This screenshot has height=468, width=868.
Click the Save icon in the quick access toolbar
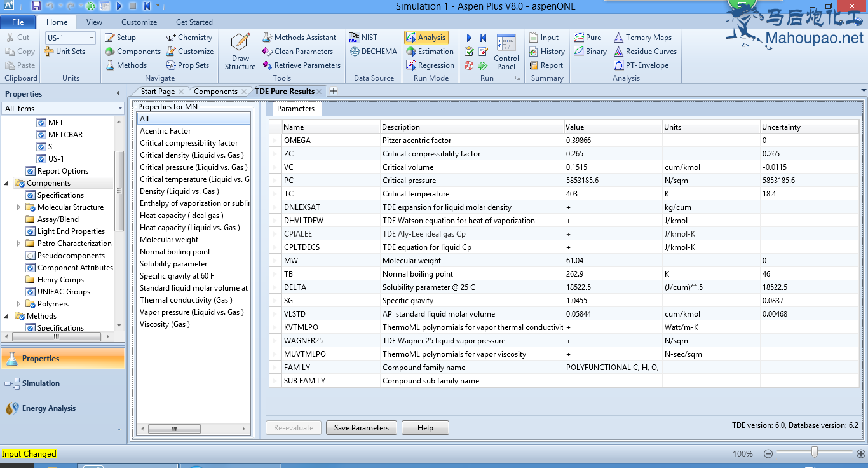(36, 6)
